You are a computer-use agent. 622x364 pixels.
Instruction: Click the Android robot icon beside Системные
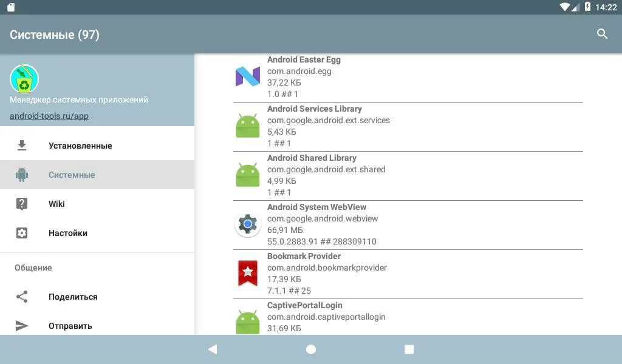pos(22,175)
